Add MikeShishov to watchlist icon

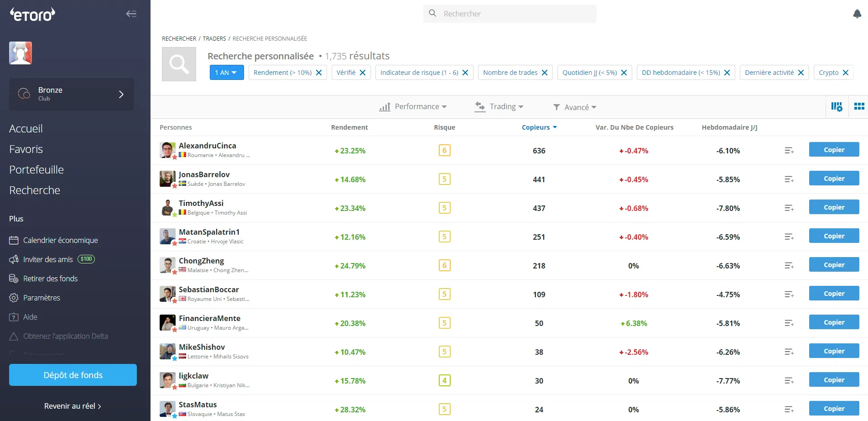tap(789, 352)
